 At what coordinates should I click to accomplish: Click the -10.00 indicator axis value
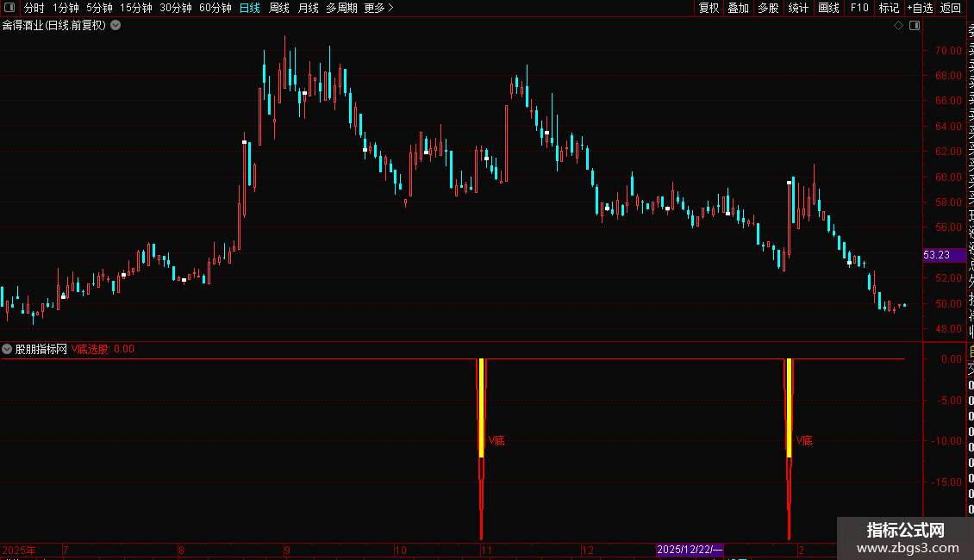click(948, 441)
